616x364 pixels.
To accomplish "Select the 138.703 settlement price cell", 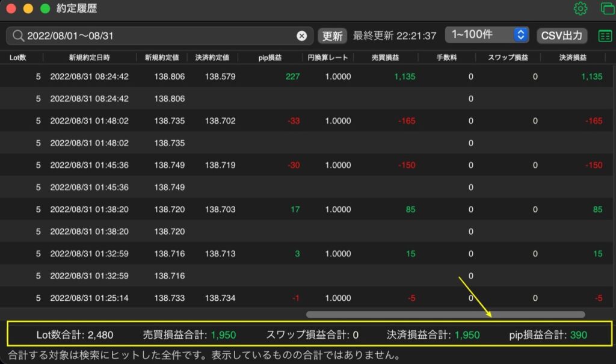I will pyautogui.click(x=220, y=209).
